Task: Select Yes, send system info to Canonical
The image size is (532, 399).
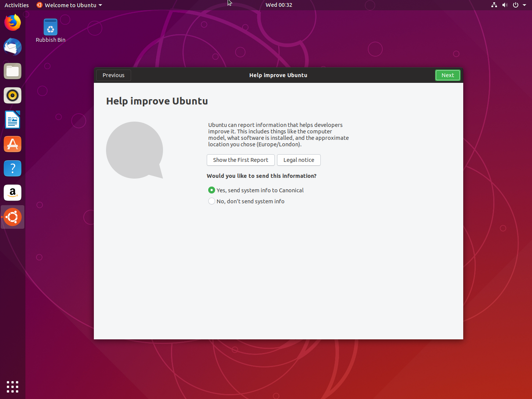Action: [212, 190]
